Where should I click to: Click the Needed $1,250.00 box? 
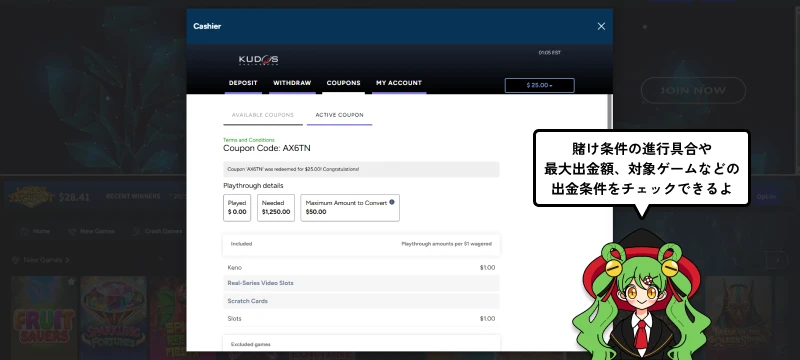coord(276,208)
